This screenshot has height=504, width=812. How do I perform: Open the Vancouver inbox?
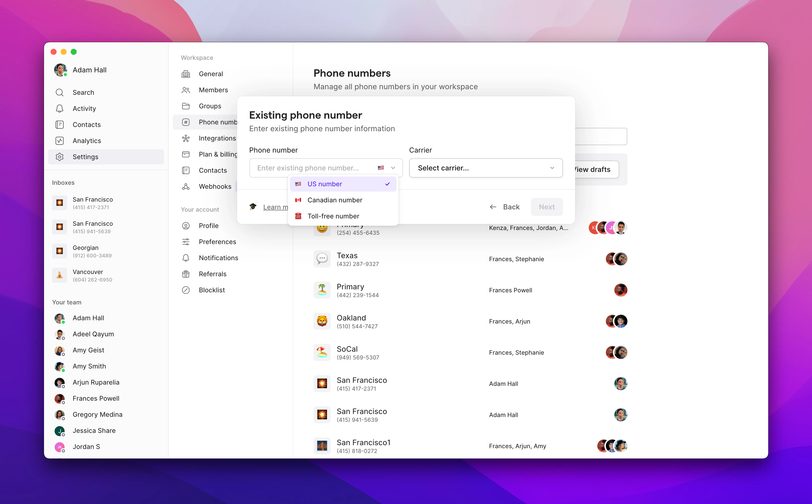click(x=88, y=275)
